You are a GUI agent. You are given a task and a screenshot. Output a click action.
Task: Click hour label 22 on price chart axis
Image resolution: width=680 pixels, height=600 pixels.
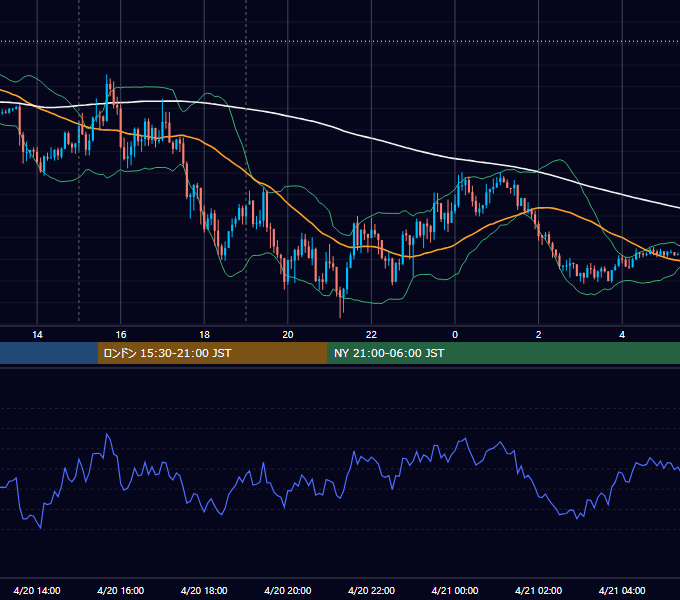coord(371,335)
